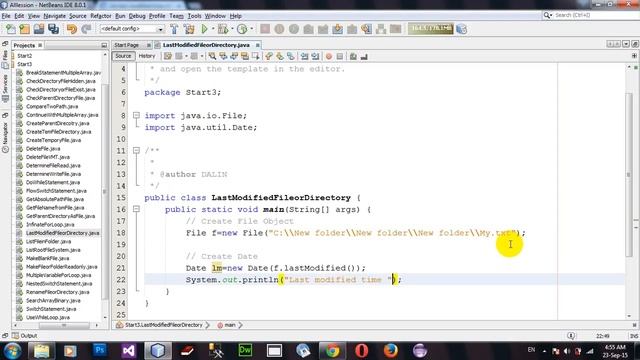
Task: Open the Tools menu
Action: pos(194,16)
